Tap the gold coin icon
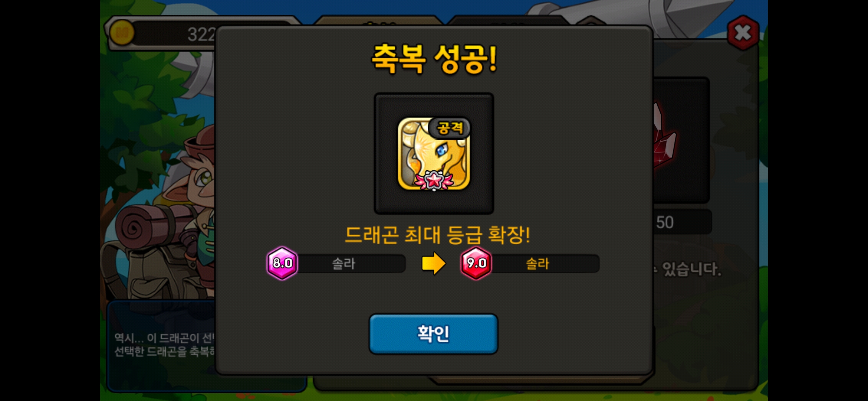This screenshot has height=401, width=868. tap(122, 33)
